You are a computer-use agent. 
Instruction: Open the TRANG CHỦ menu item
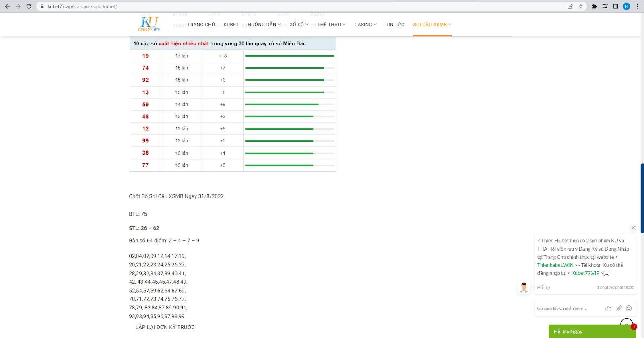pyautogui.click(x=201, y=25)
